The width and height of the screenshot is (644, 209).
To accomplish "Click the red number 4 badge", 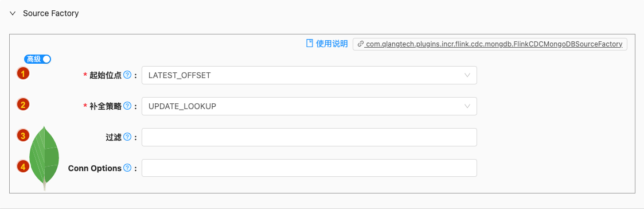I will (23, 167).
